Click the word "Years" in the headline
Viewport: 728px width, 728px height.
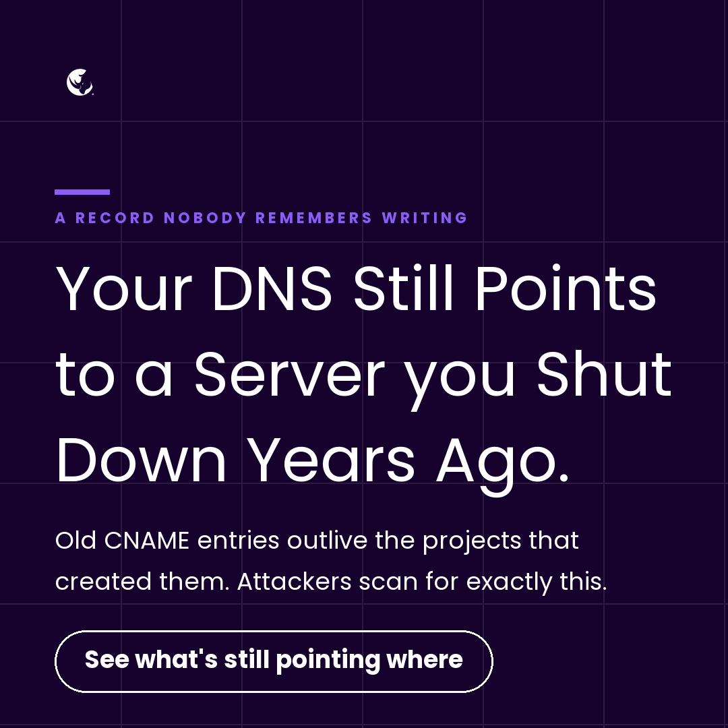[330, 460]
